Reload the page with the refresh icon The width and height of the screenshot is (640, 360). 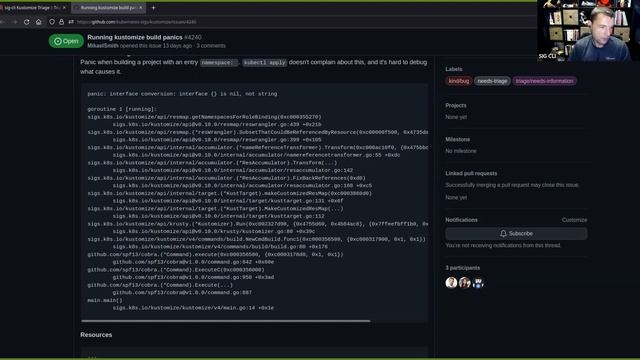pyautogui.click(x=27, y=22)
